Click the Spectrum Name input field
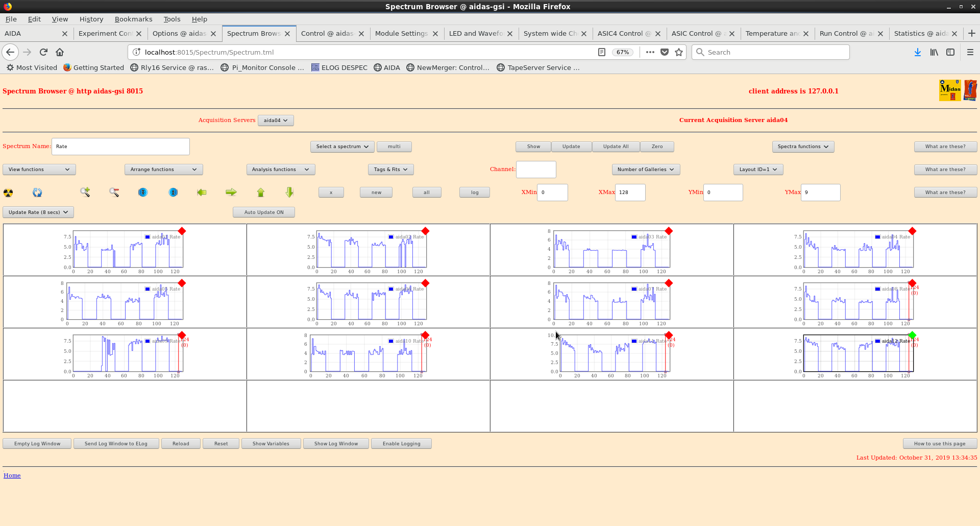This screenshot has height=526, width=980. [120, 147]
